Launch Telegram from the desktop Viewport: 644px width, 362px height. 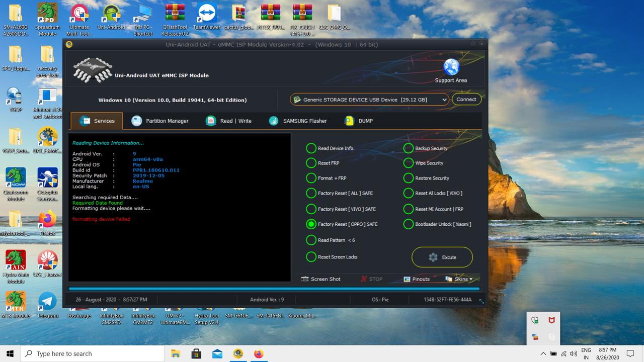47,305
